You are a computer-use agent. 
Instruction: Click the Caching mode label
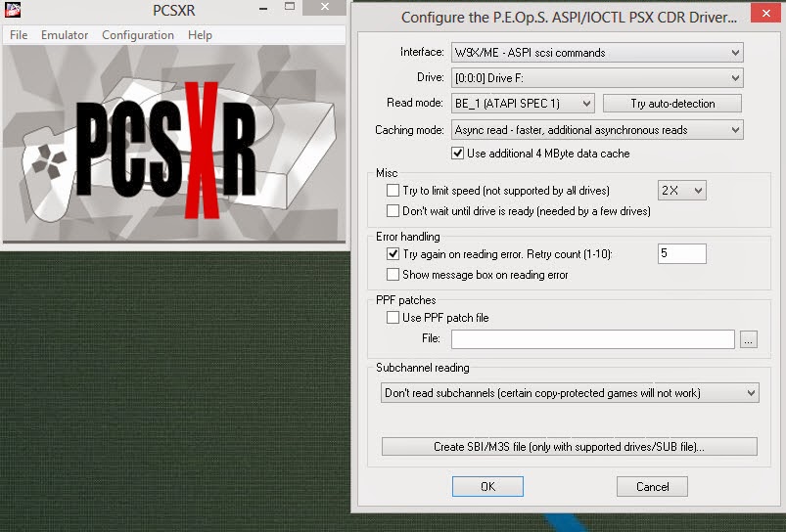[409, 130]
